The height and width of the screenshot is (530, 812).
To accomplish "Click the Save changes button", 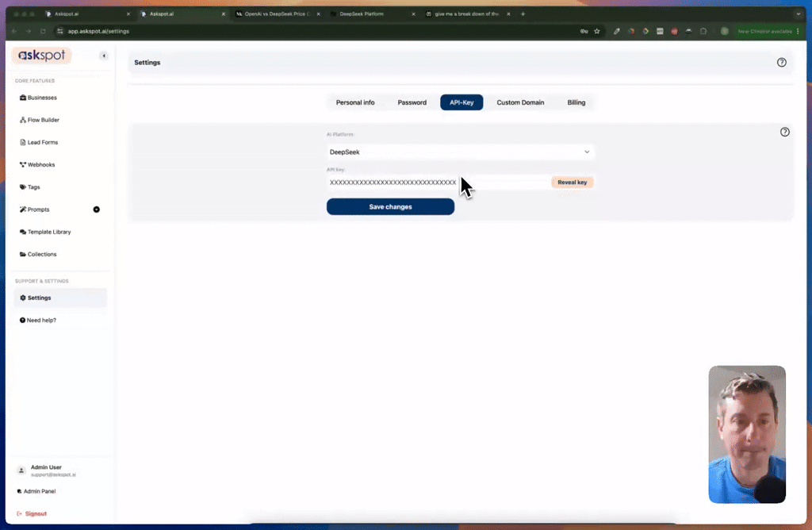I will (390, 207).
